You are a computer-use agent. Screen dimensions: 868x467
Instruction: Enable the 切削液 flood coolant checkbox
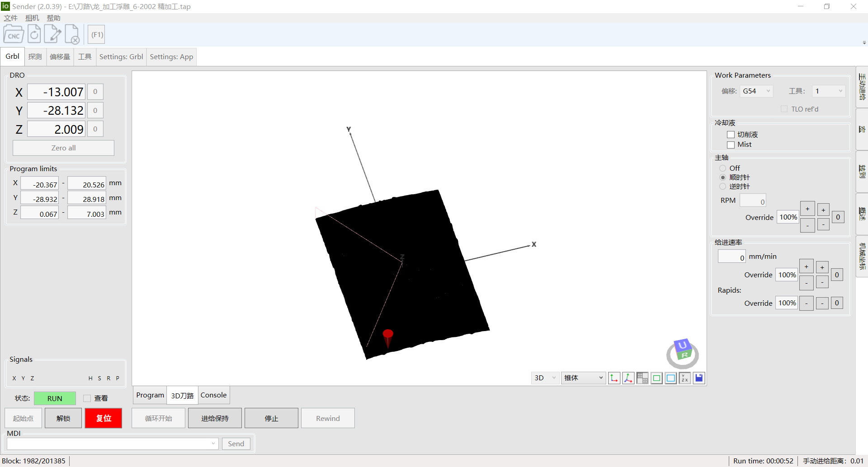(x=731, y=135)
